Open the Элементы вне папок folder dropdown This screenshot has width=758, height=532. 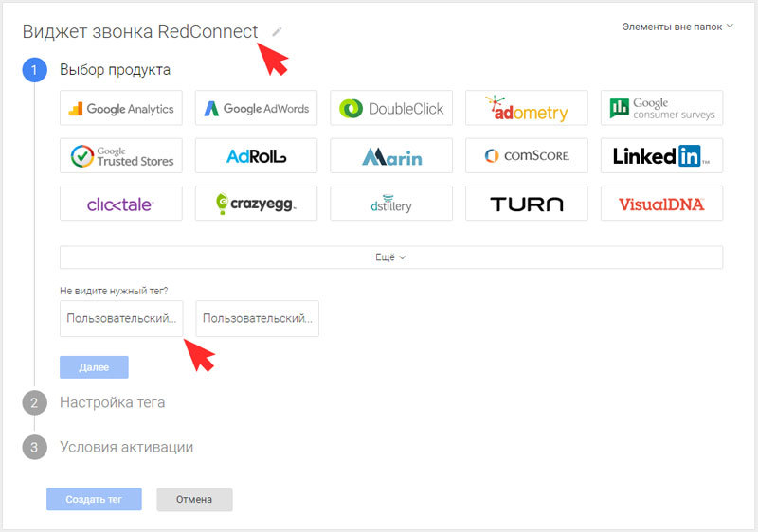(677, 27)
